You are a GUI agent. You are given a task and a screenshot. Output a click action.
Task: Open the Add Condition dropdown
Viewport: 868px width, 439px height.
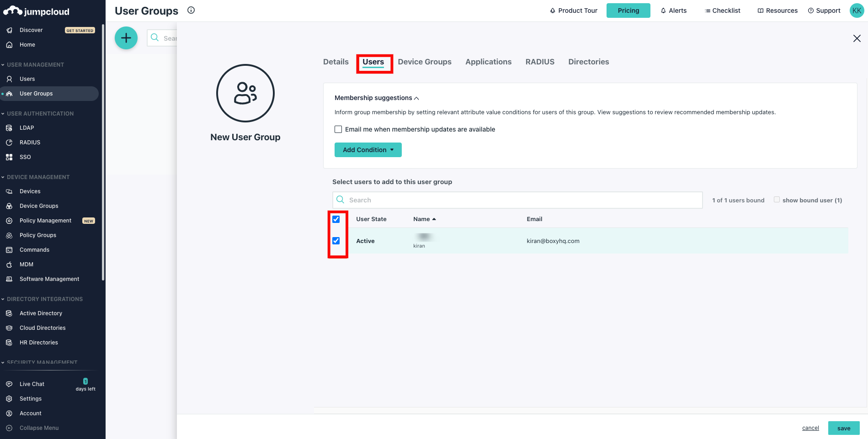tap(368, 150)
